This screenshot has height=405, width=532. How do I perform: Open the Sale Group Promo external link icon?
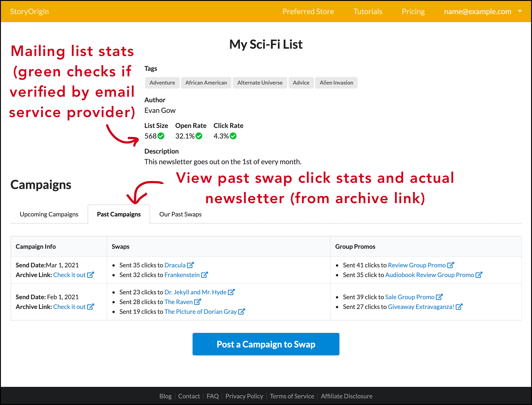click(x=440, y=297)
